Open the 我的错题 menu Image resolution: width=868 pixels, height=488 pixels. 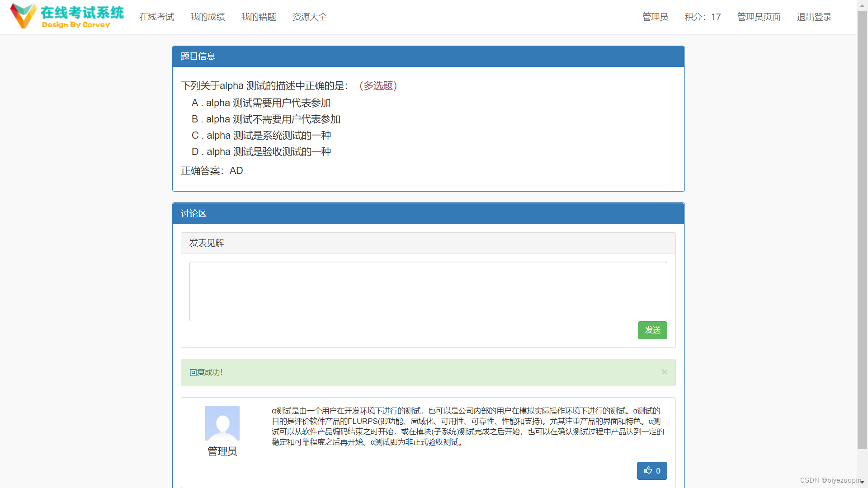(x=259, y=17)
